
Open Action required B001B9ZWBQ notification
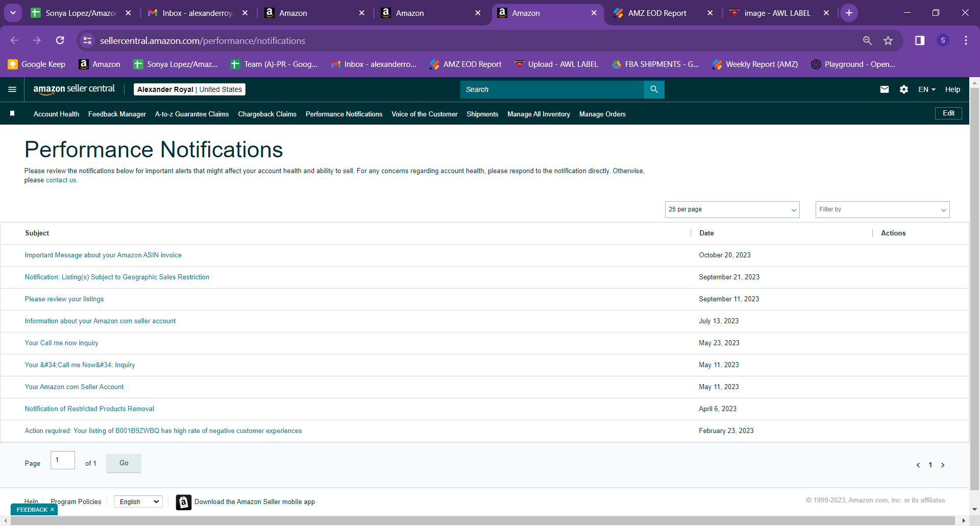tap(163, 431)
